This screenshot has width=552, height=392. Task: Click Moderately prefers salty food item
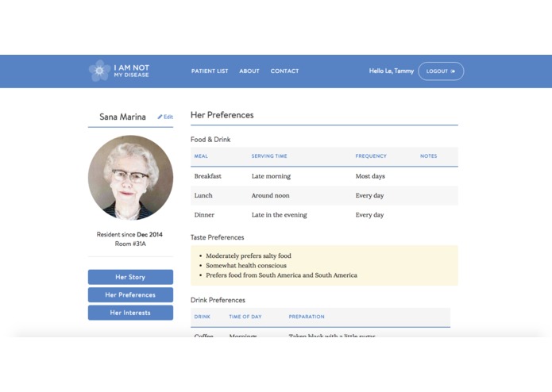coord(249,256)
